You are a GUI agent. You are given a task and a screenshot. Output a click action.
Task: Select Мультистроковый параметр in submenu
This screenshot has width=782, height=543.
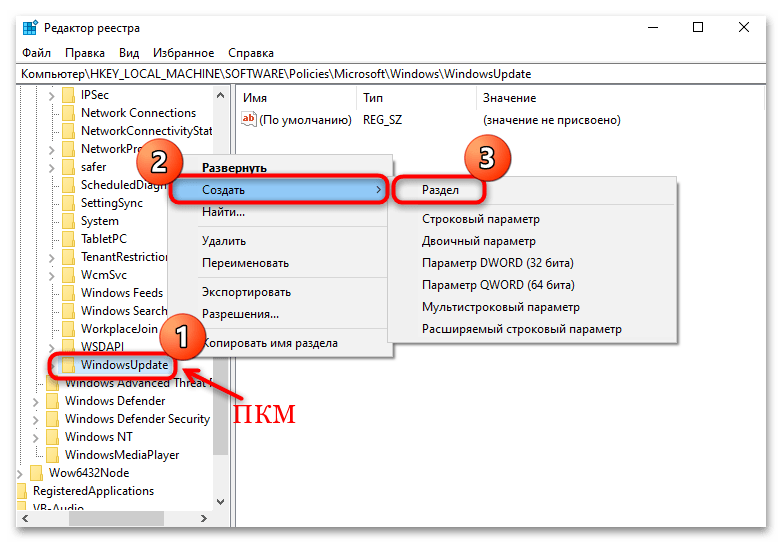(x=533, y=307)
